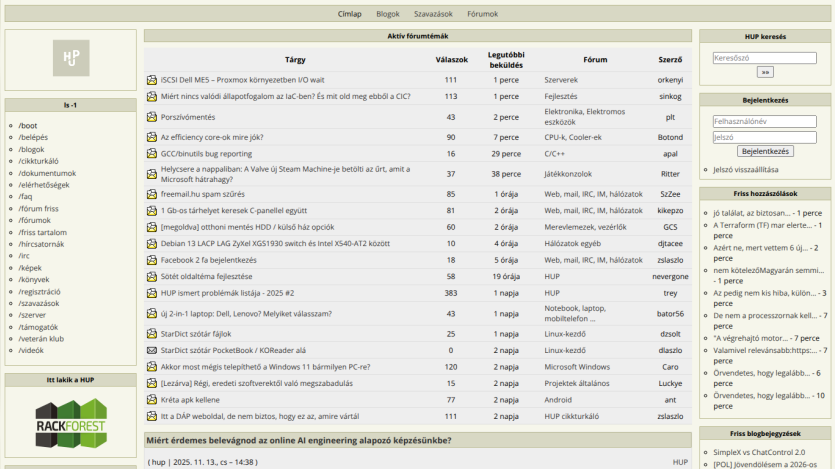Image resolution: width=835 pixels, height=469 pixels.
Task: Open the /cikkturkáló sidebar link
Action: tap(38, 161)
